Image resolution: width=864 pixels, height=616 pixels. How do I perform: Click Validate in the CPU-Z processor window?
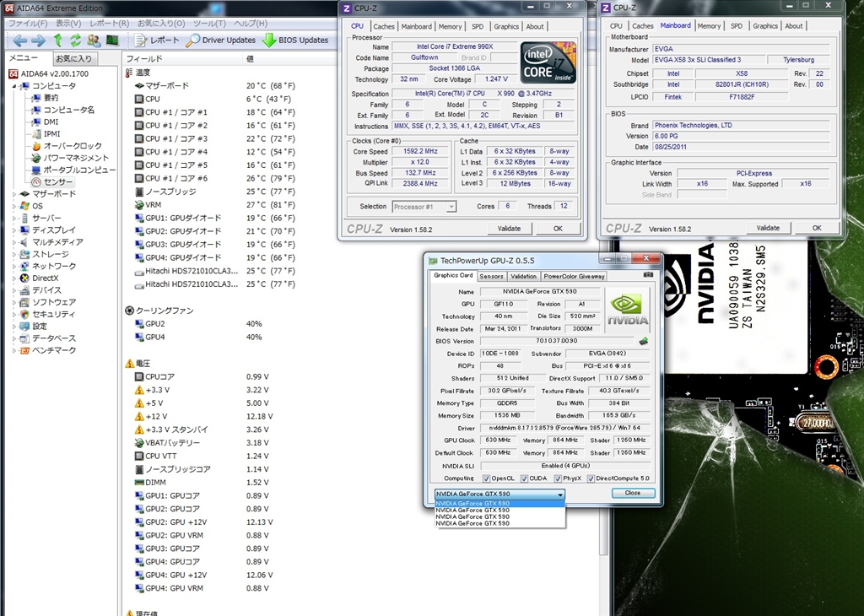(509, 229)
